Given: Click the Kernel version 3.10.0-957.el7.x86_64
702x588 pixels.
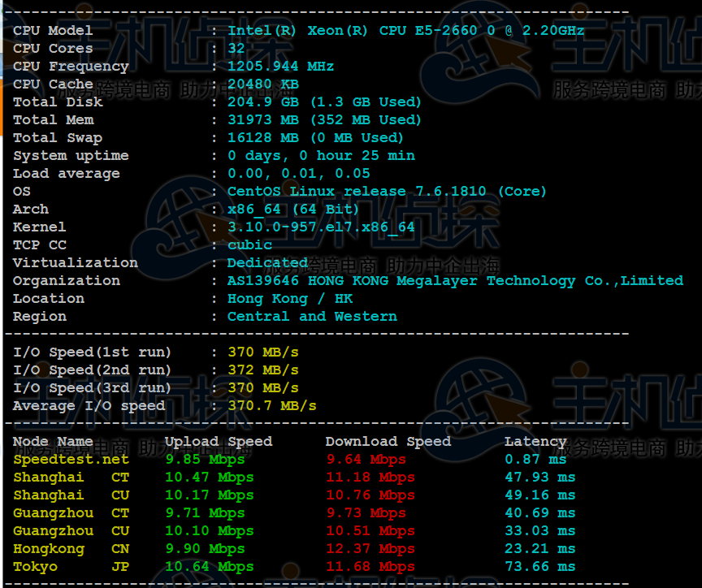Looking at the screenshot, I should click(321, 227).
